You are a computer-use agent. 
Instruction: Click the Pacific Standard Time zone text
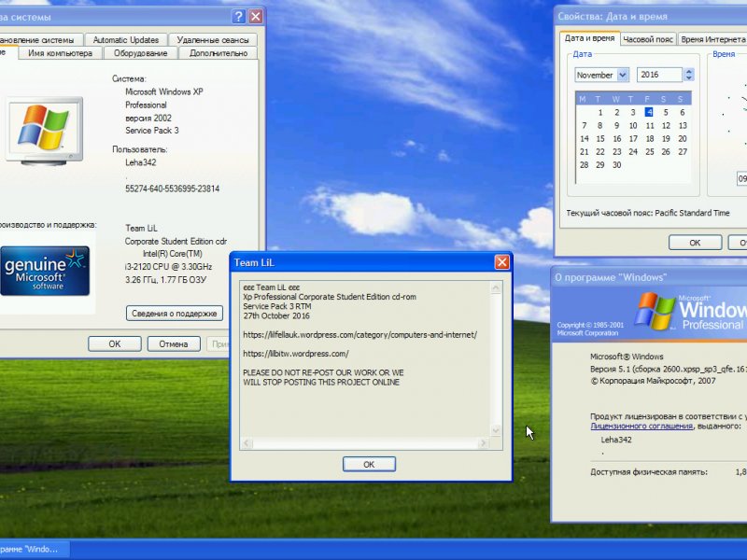pos(692,213)
